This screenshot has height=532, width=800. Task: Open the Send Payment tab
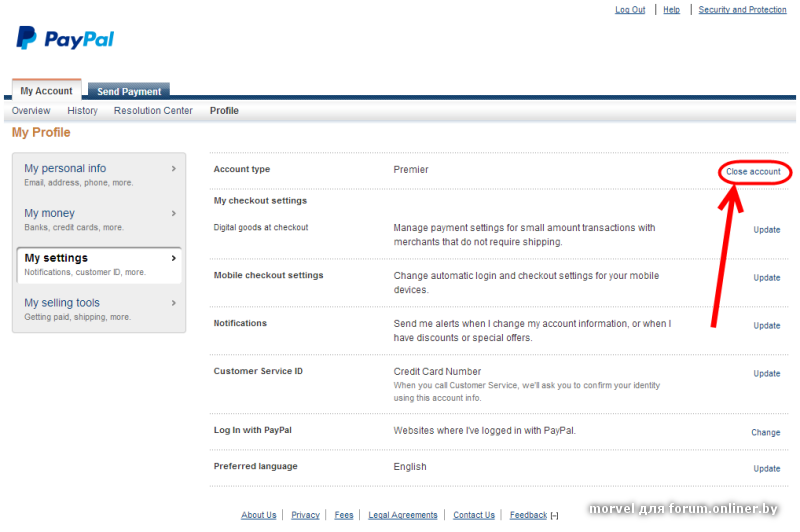(129, 91)
